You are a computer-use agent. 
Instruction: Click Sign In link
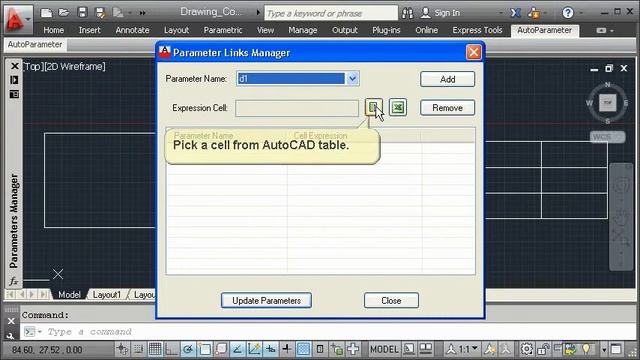pos(447,13)
